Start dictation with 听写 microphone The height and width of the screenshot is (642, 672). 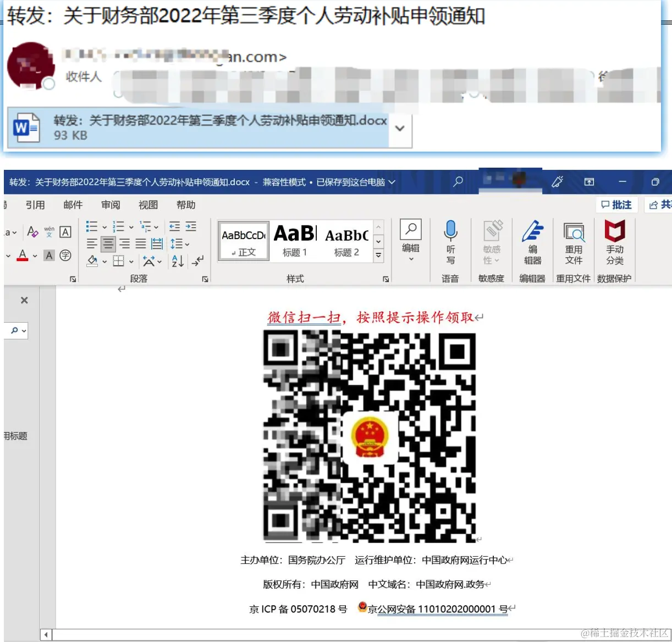[450, 242]
